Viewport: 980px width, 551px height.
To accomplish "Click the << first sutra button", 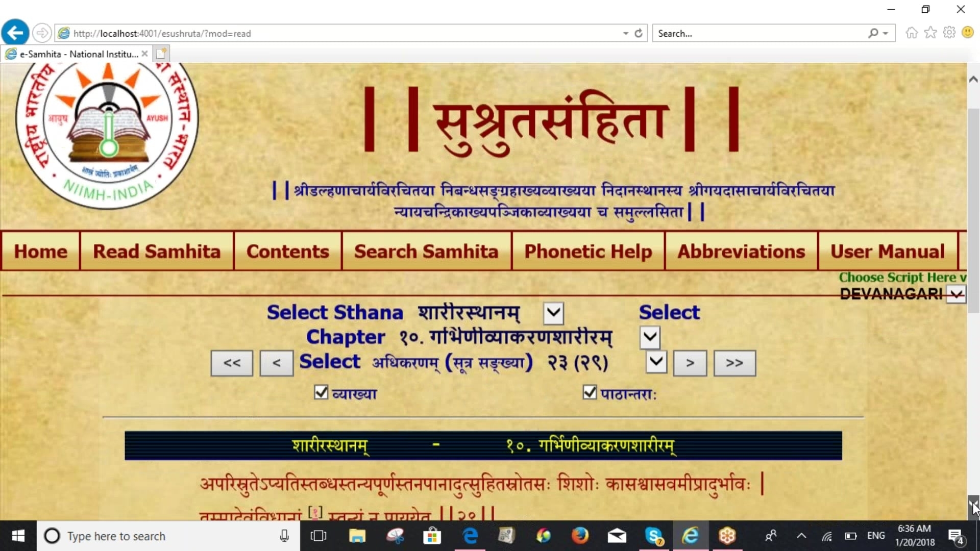I will point(232,363).
